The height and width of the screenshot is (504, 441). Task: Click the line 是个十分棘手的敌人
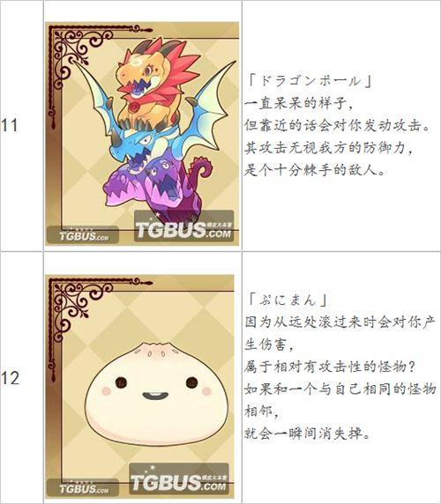click(x=315, y=170)
